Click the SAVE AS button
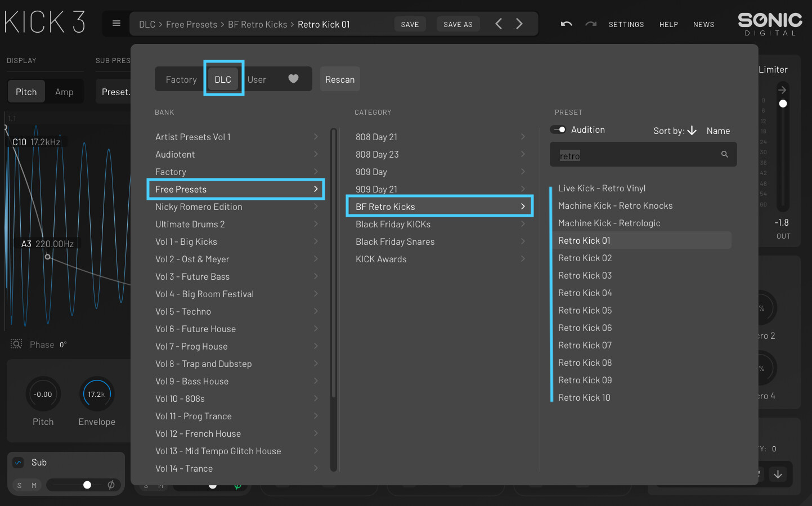The width and height of the screenshot is (812, 506). click(458, 24)
